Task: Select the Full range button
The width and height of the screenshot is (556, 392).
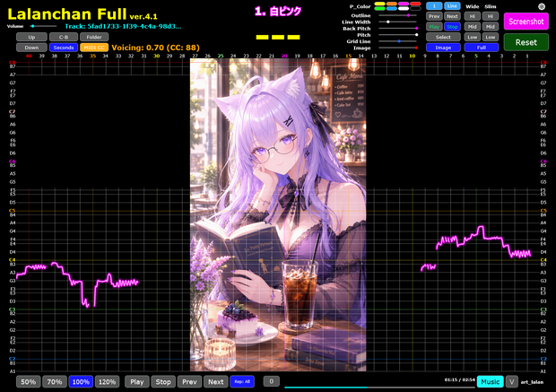Action: coord(482,48)
